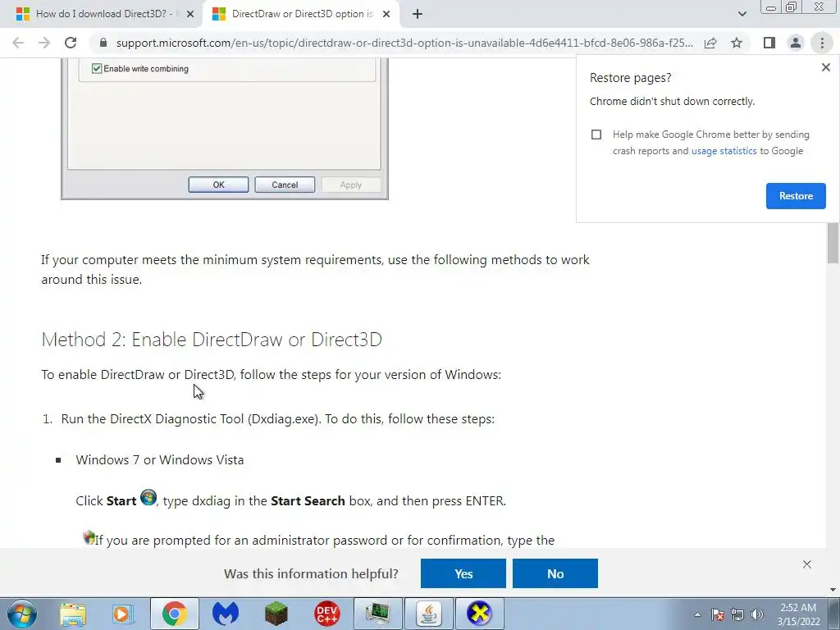
Task: Open a new tab
Action: pyautogui.click(x=418, y=14)
